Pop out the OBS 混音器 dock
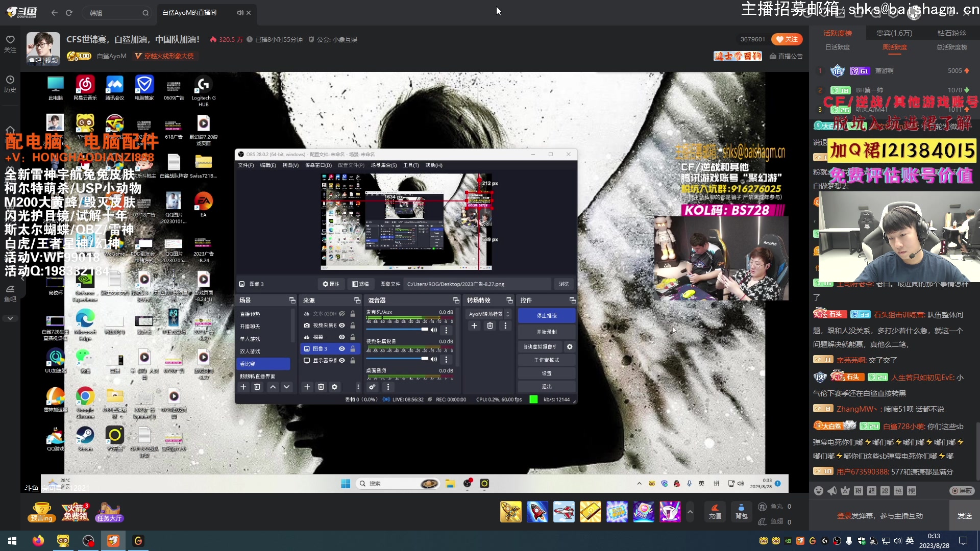The height and width of the screenshot is (551, 980). click(456, 300)
